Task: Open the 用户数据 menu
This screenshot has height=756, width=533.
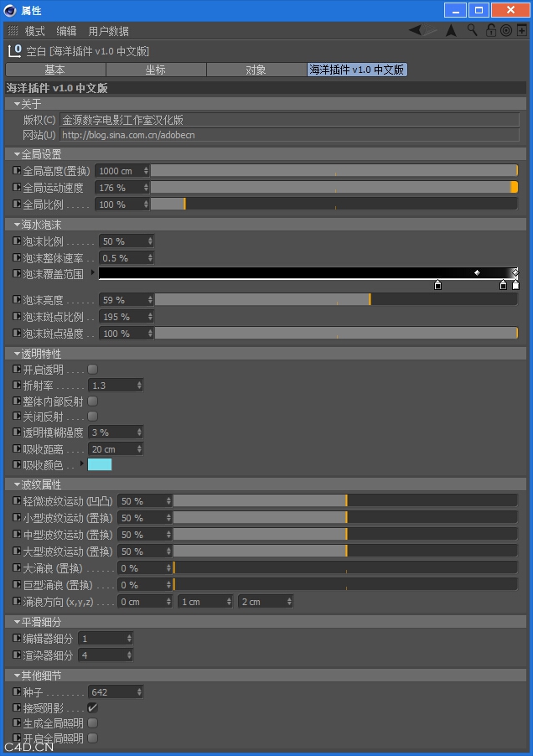Action: (108, 31)
